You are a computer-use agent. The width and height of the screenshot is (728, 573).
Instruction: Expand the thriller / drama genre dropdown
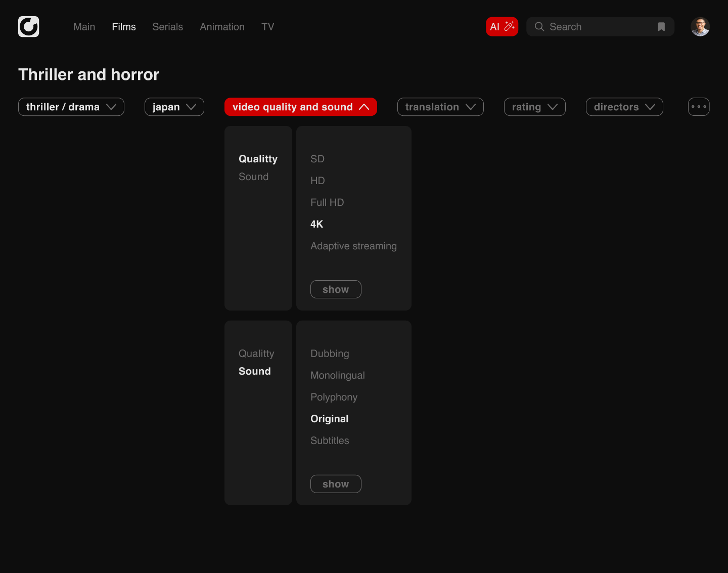(x=71, y=107)
